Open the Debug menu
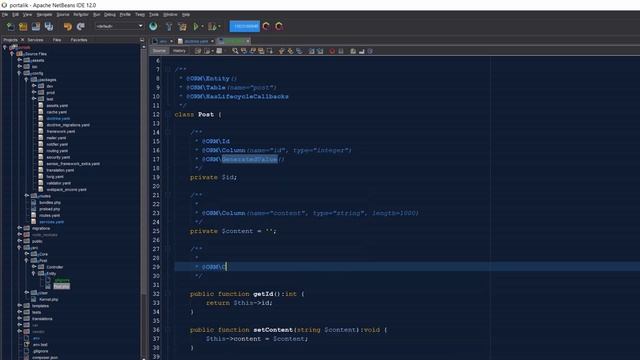 110,15
